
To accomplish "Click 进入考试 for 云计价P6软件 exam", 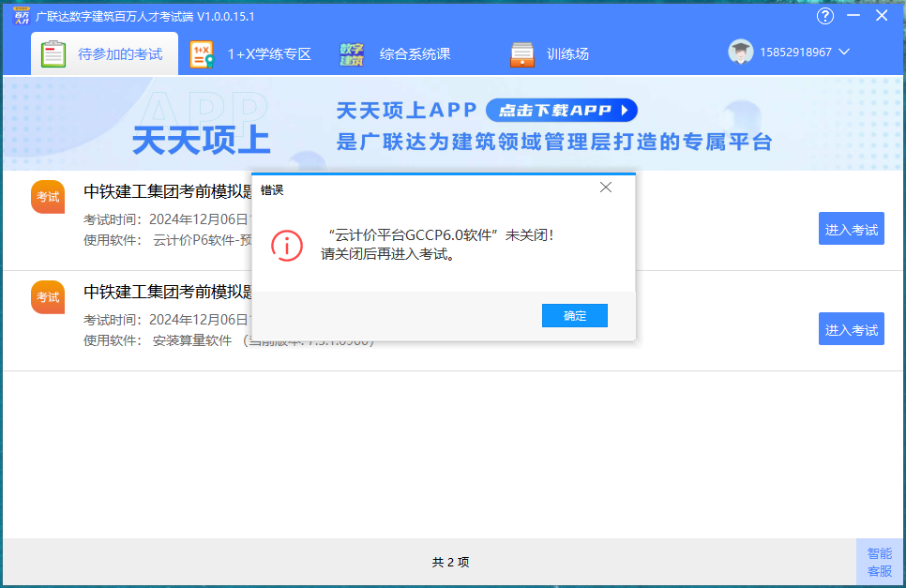I will coord(851,229).
